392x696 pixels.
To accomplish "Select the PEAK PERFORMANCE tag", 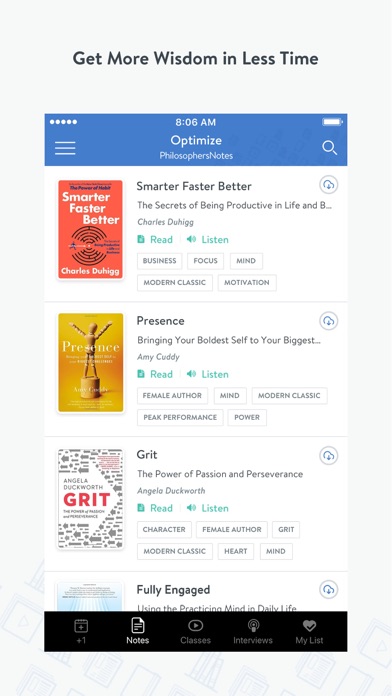I will coord(180,418).
